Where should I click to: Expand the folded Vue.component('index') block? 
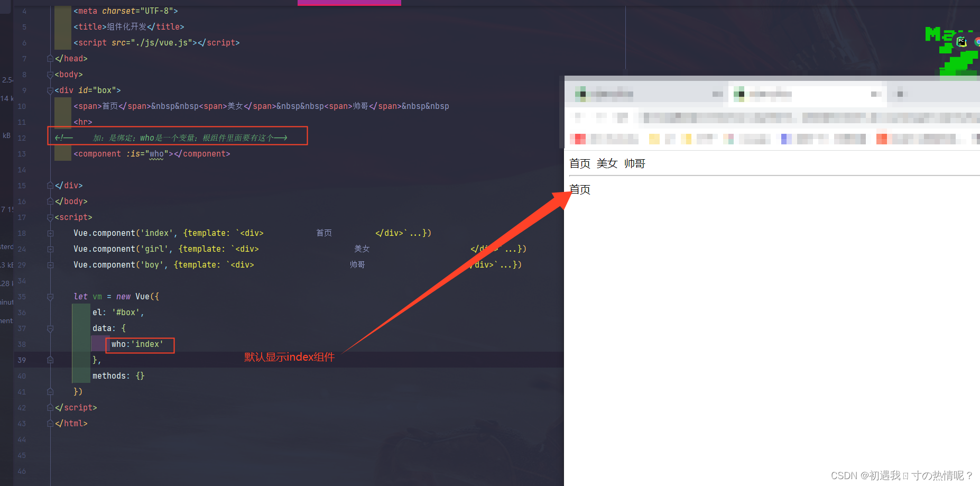pyautogui.click(x=50, y=233)
